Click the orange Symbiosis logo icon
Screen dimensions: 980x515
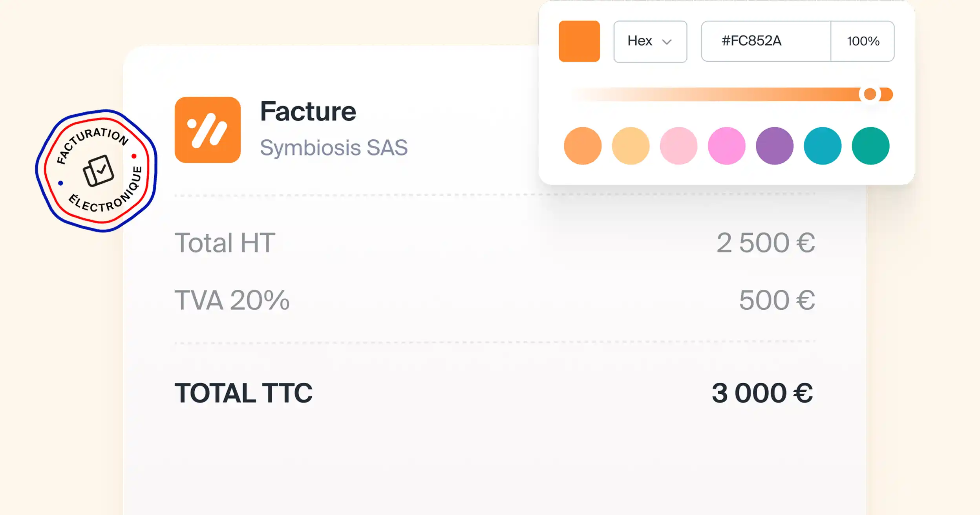pos(207,130)
